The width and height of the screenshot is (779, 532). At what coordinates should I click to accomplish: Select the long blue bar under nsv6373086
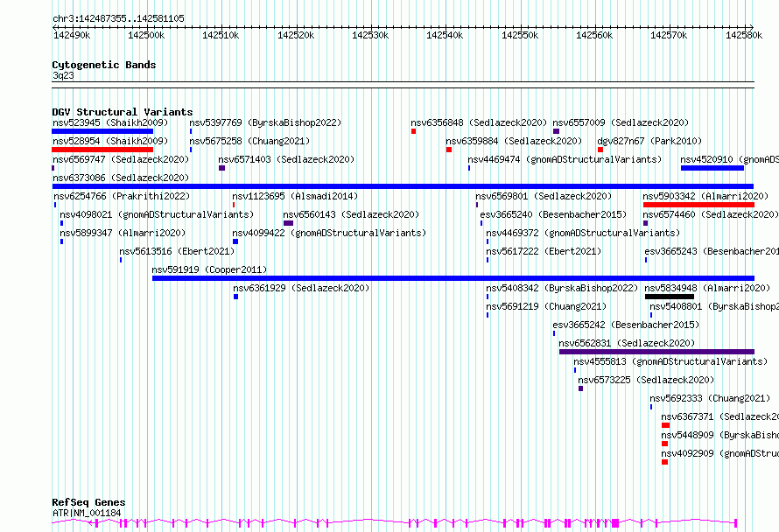[403, 186]
